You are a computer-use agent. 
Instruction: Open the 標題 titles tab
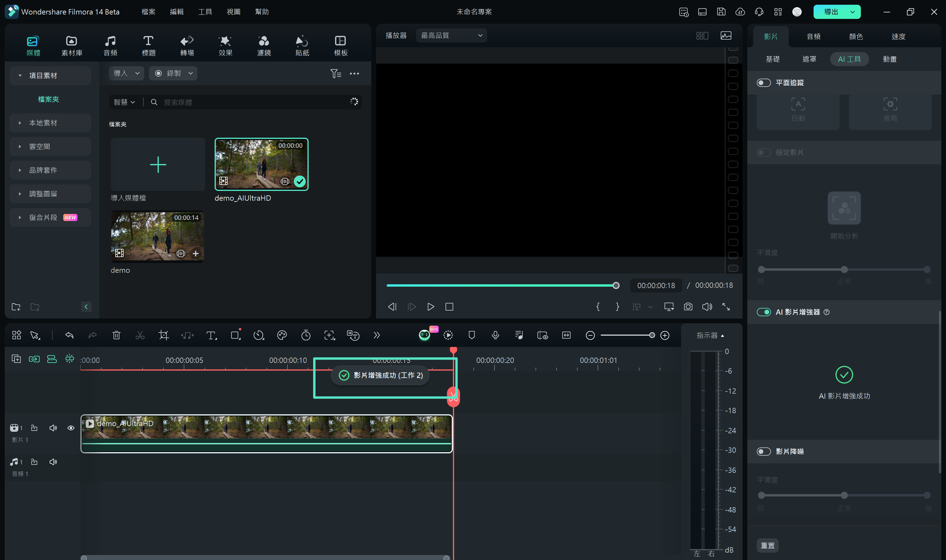coord(148,45)
